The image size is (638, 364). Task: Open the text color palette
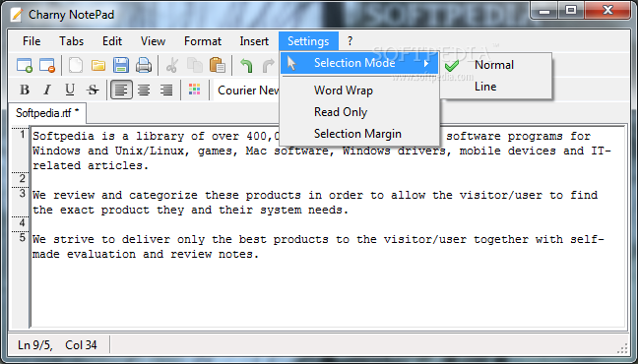point(195,90)
